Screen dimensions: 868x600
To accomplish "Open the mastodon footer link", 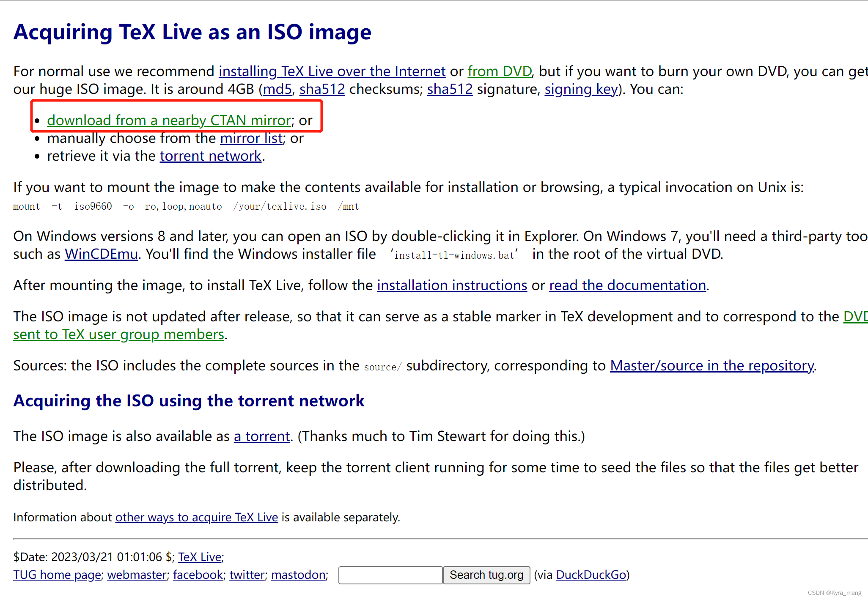I will click(298, 575).
